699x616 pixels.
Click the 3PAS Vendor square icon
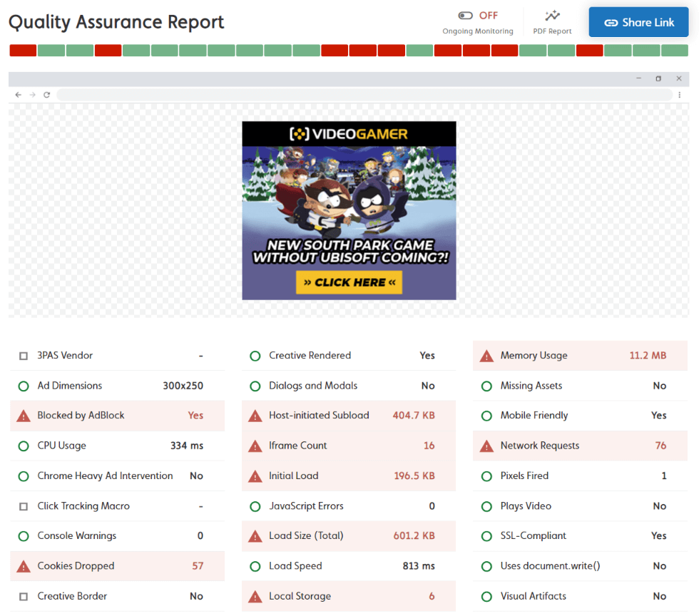[x=24, y=356]
